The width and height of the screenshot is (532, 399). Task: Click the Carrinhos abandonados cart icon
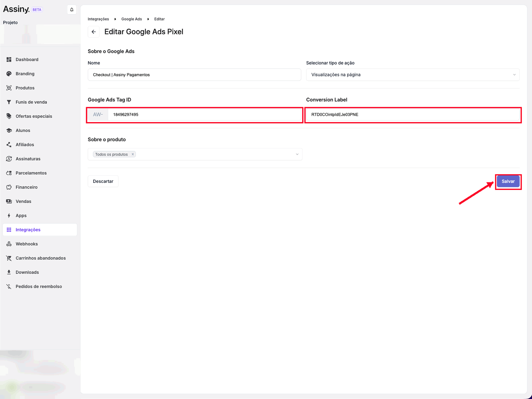point(9,258)
